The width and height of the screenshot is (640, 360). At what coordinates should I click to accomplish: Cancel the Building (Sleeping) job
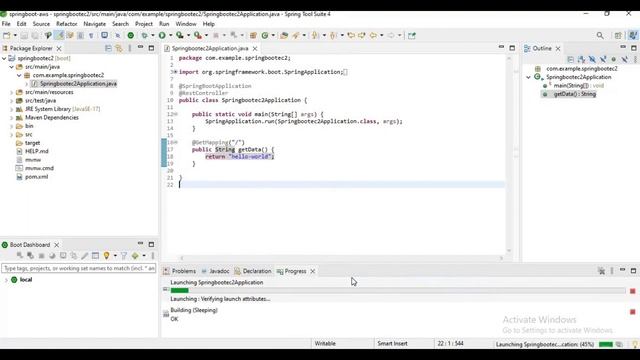point(633,312)
